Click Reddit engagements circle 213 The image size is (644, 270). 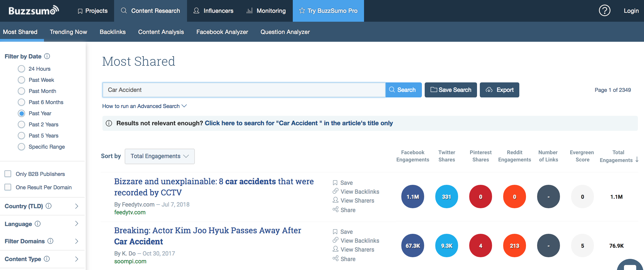515,246
